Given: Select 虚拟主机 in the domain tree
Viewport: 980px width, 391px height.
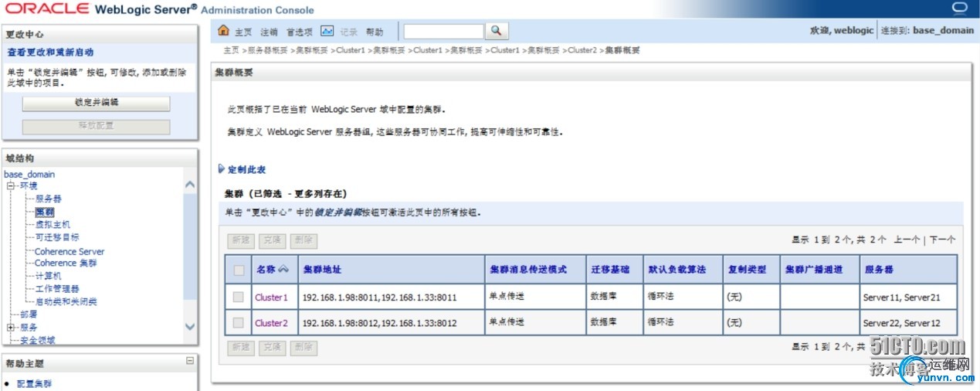Looking at the screenshot, I should (x=53, y=224).
